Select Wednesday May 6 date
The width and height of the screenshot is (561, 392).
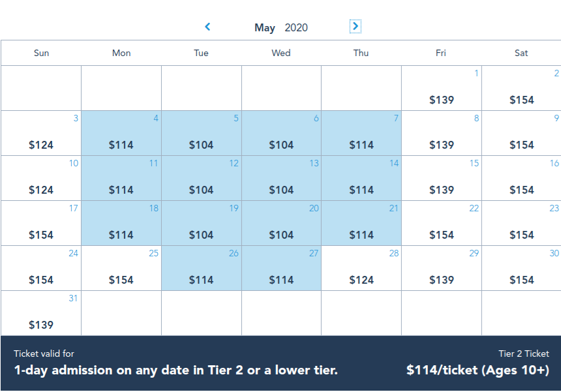tap(281, 133)
